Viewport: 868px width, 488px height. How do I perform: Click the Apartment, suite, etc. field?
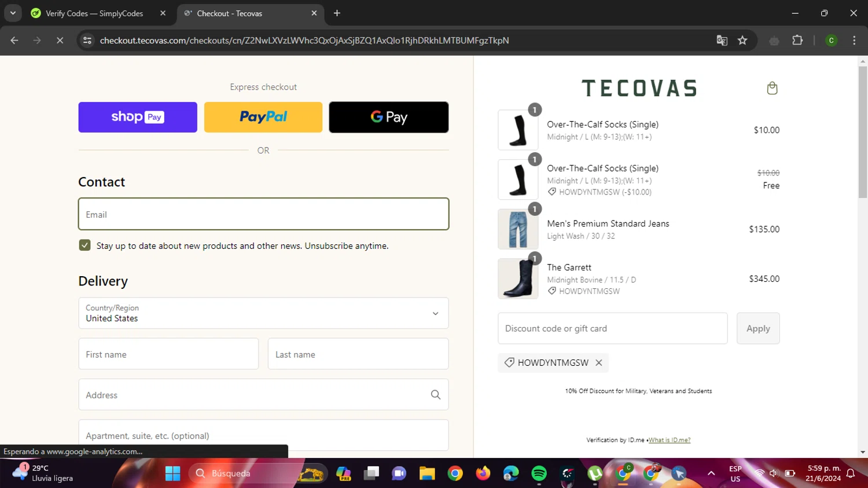point(263,435)
